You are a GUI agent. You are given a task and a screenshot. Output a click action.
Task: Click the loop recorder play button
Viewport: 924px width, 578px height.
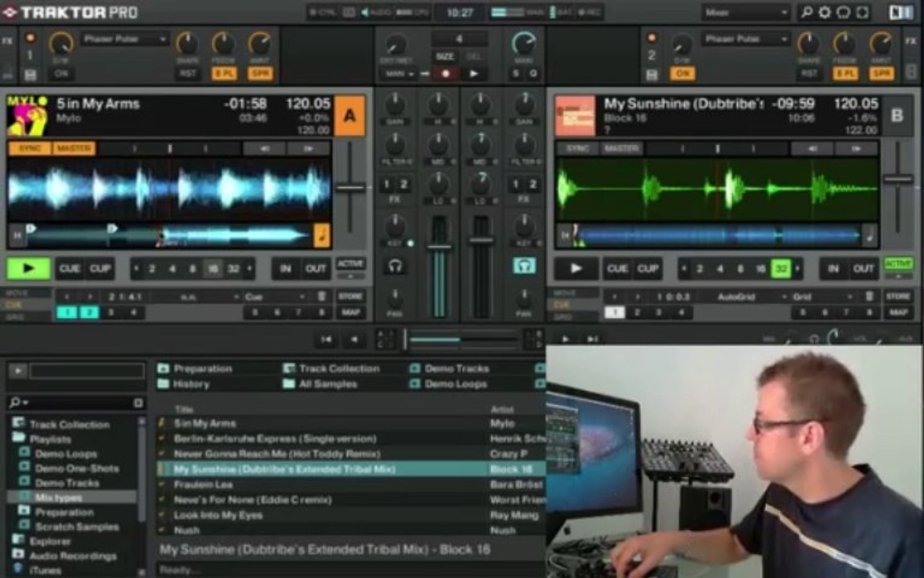pyautogui.click(x=474, y=74)
